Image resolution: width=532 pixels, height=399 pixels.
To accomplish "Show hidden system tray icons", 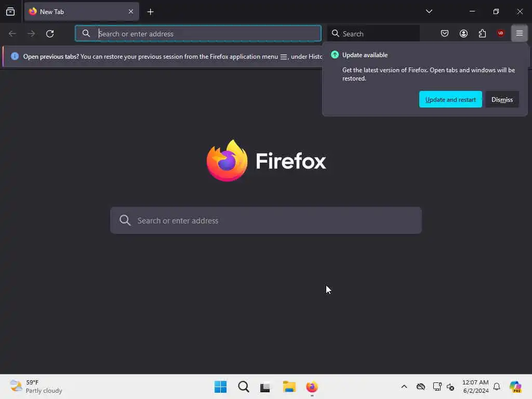I will click(404, 387).
